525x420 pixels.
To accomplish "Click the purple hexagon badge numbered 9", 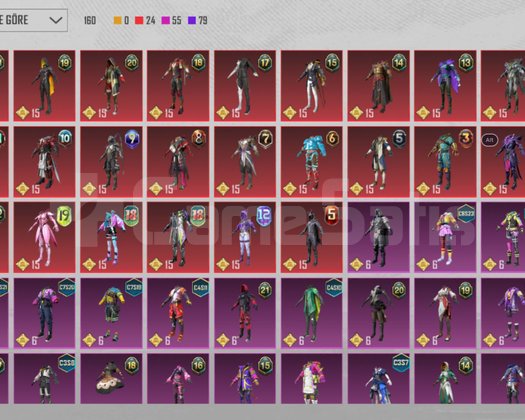I will click(x=132, y=139).
